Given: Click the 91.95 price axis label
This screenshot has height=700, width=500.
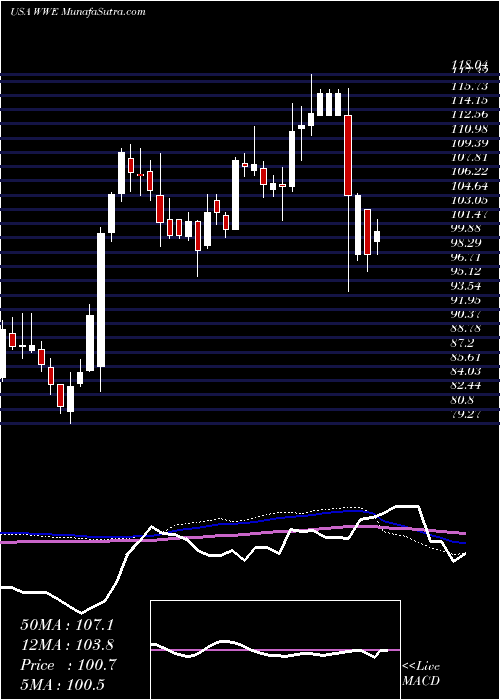Looking at the screenshot, I should pos(468,300).
